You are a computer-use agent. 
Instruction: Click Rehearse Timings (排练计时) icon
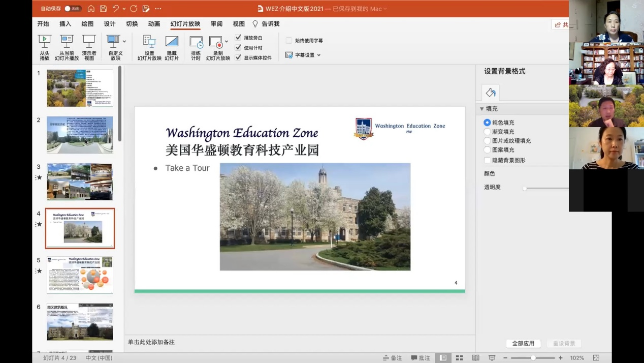pyautogui.click(x=196, y=42)
